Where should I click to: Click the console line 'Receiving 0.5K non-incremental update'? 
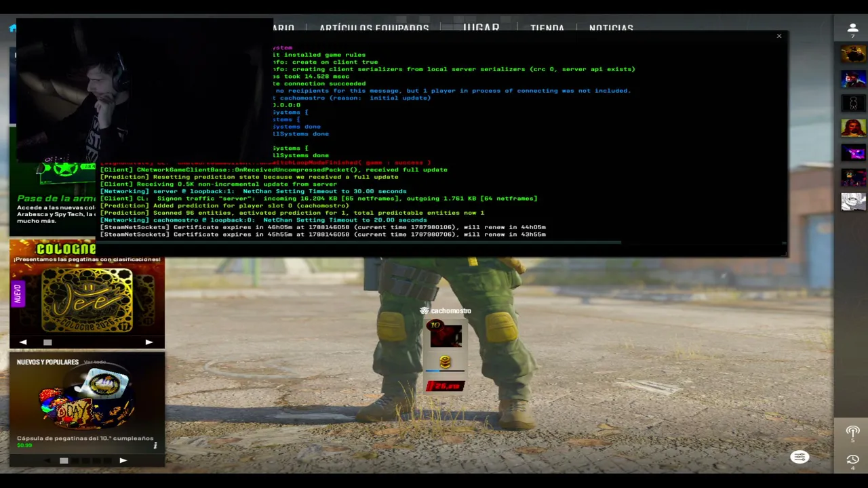218,184
